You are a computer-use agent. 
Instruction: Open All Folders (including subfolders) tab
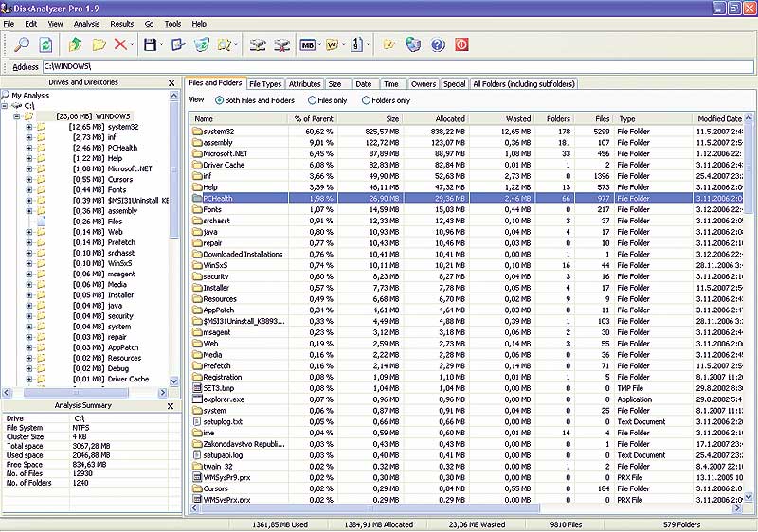click(524, 84)
